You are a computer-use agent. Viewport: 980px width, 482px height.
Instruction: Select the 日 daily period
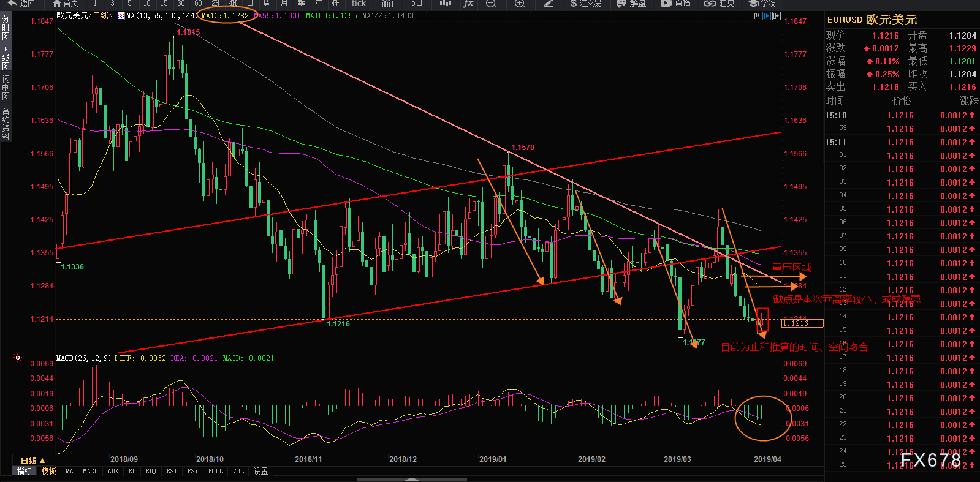(249, 3)
